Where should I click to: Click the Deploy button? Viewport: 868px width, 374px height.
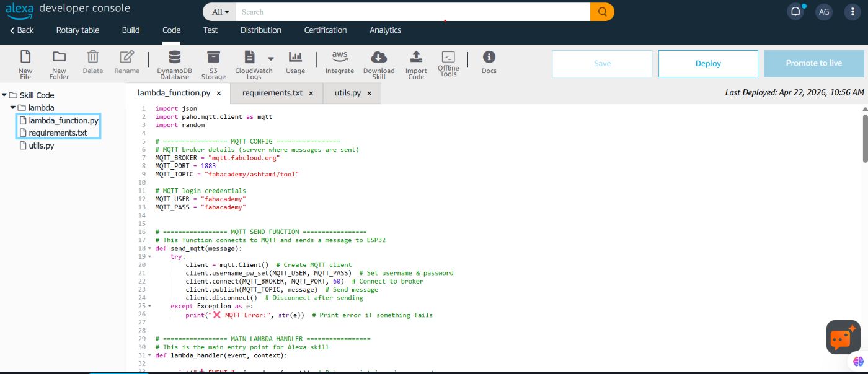[x=708, y=63]
